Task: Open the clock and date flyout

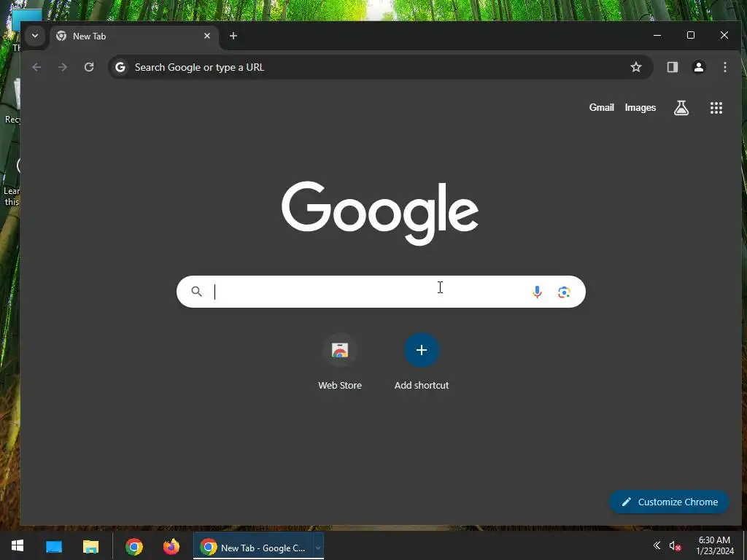Action: [x=715, y=545]
